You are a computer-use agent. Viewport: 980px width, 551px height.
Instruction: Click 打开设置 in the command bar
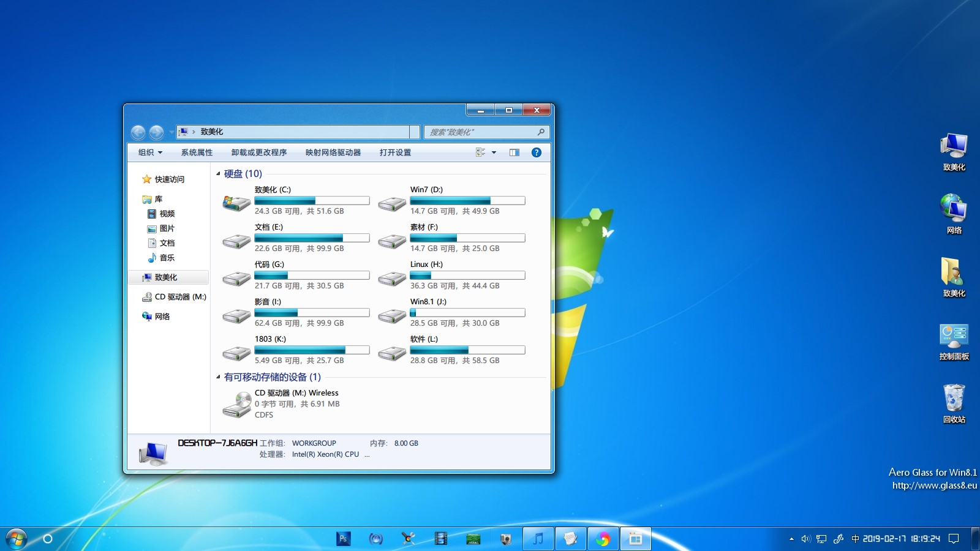coord(394,152)
